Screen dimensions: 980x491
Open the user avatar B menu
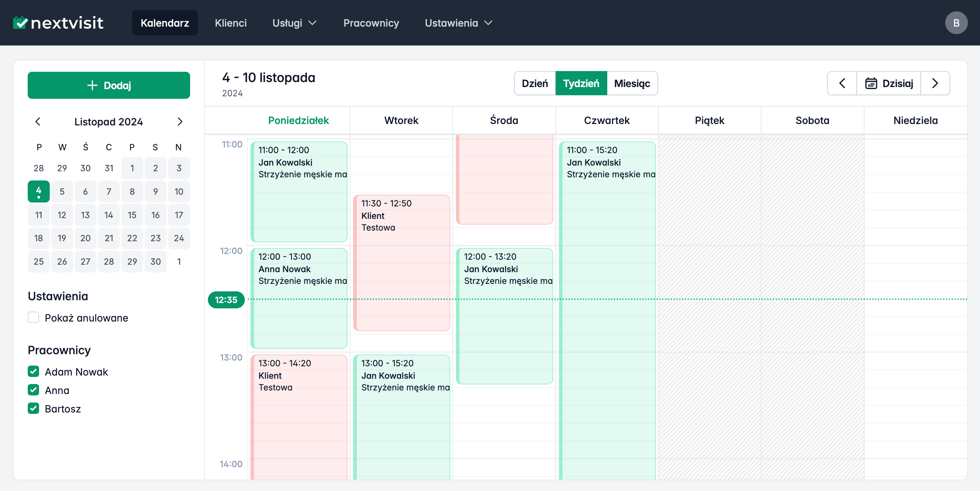(x=956, y=23)
